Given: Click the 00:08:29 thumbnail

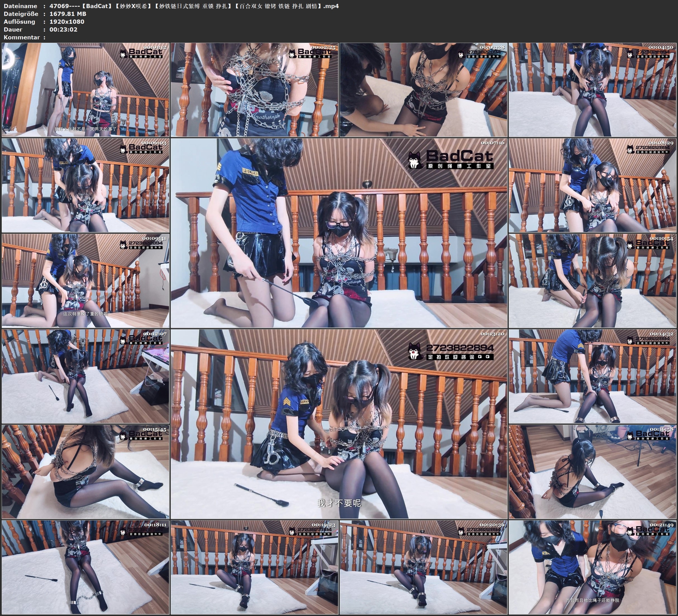Looking at the screenshot, I should tap(592, 185).
